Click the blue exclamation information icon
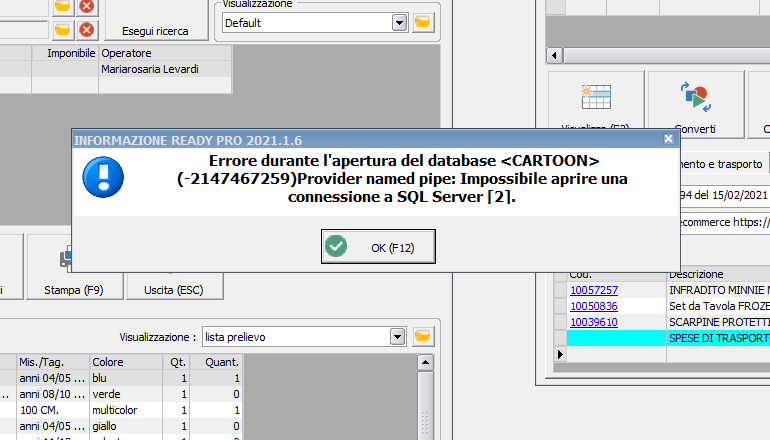This screenshot has width=770, height=440. 103,177
